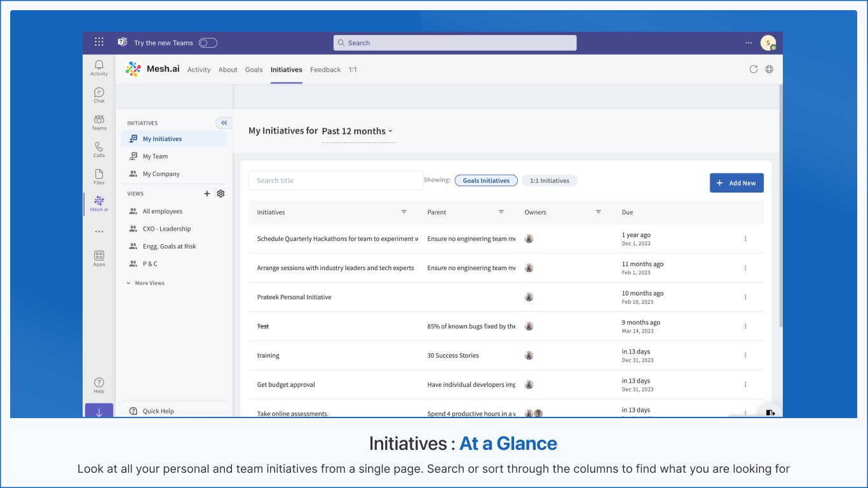Image resolution: width=868 pixels, height=488 pixels.
Task: Open the Teams app launcher grid
Action: point(99,43)
